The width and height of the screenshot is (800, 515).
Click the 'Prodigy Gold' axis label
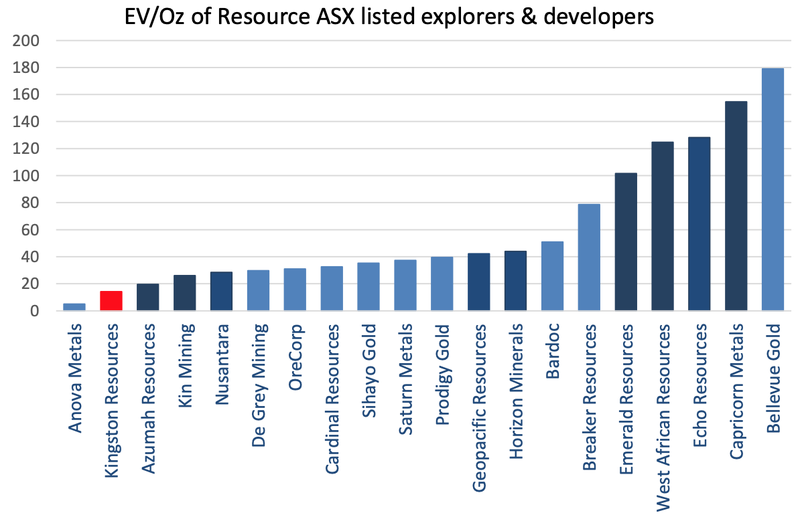[442, 375]
